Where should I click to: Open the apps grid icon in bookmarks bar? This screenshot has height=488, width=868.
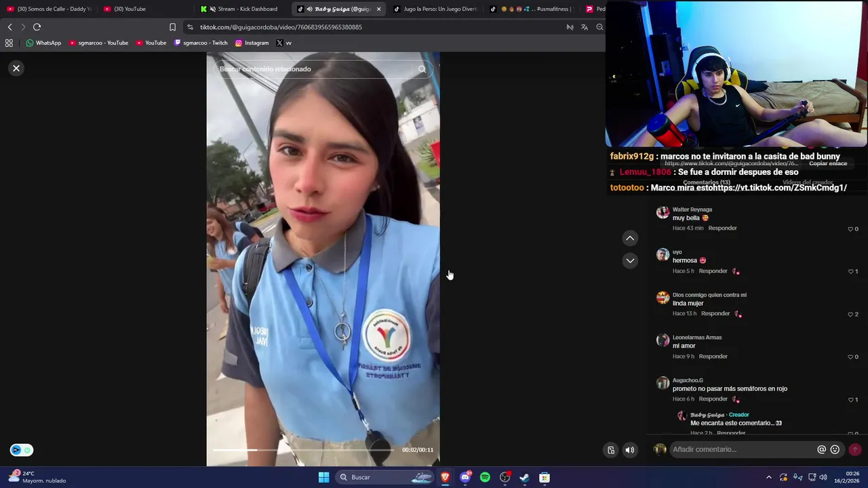[x=9, y=43]
